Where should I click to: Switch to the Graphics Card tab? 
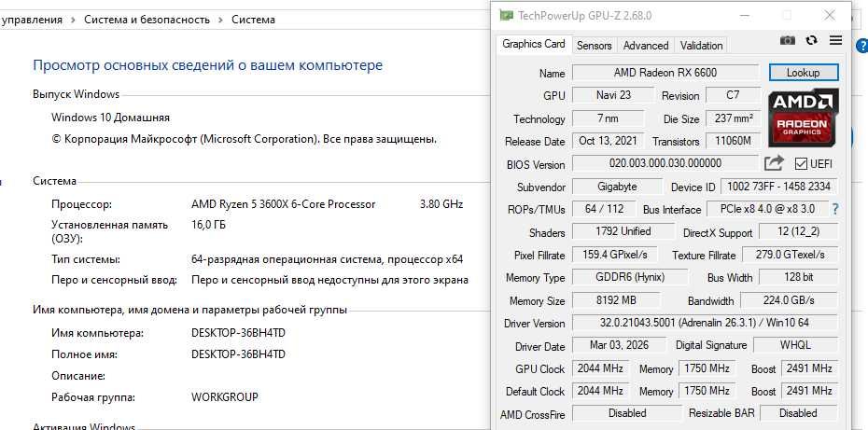click(x=534, y=44)
